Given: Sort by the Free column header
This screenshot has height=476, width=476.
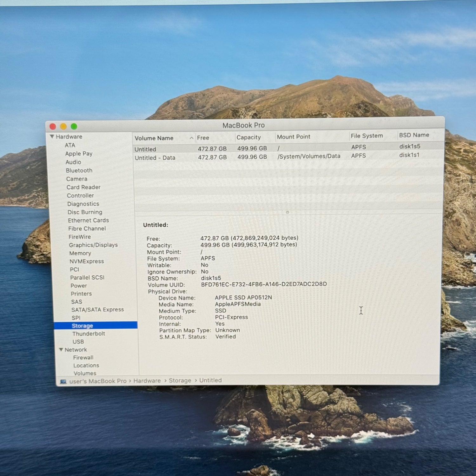Looking at the screenshot, I should [x=203, y=138].
